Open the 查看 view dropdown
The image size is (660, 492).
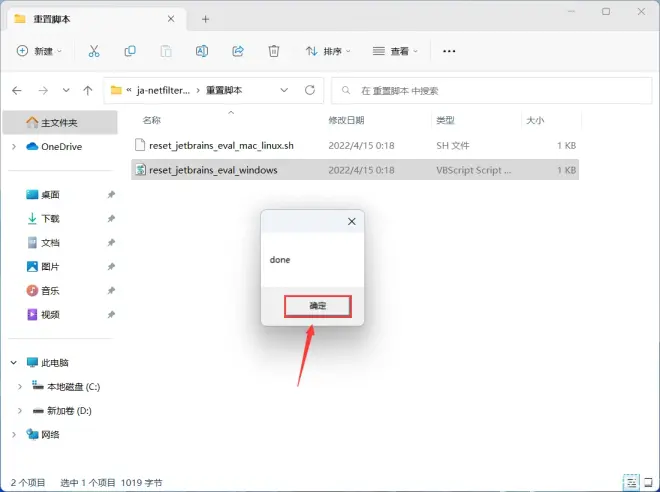[x=395, y=51]
